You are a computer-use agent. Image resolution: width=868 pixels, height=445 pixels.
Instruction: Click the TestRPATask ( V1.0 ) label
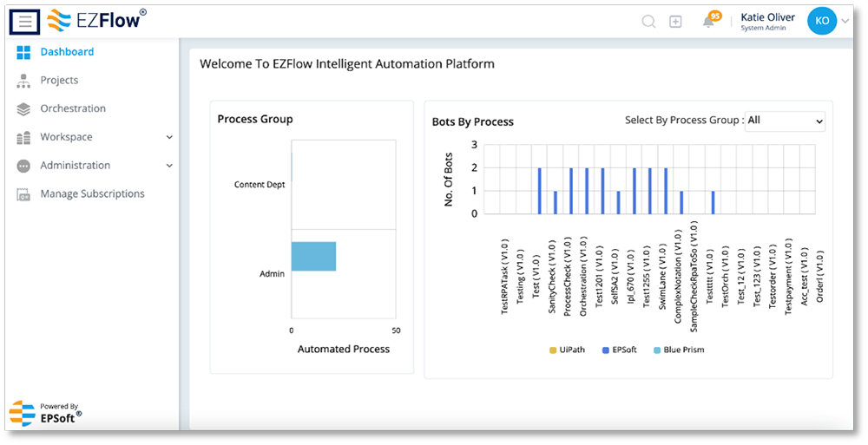click(504, 277)
